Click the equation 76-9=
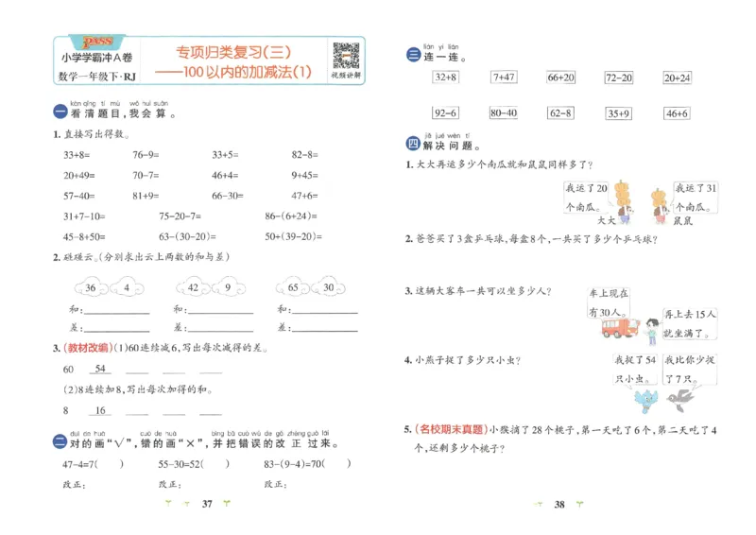Viewport: 756px width, 535px height. coord(146,155)
